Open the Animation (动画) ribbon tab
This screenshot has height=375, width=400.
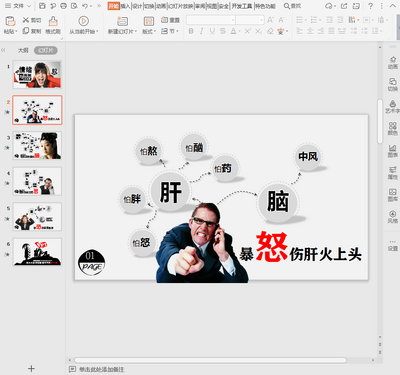click(x=161, y=6)
